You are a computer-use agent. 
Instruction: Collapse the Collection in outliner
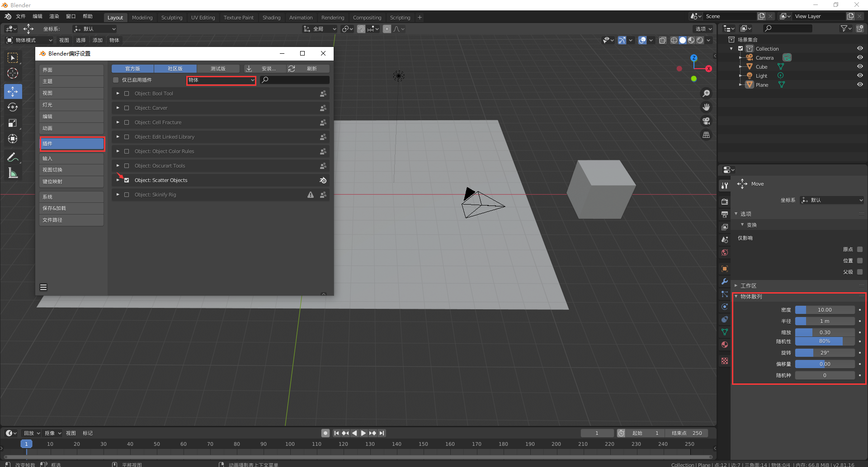(x=731, y=49)
